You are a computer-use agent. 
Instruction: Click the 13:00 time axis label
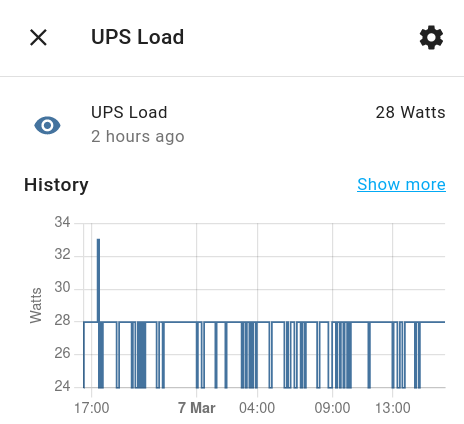point(393,408)
